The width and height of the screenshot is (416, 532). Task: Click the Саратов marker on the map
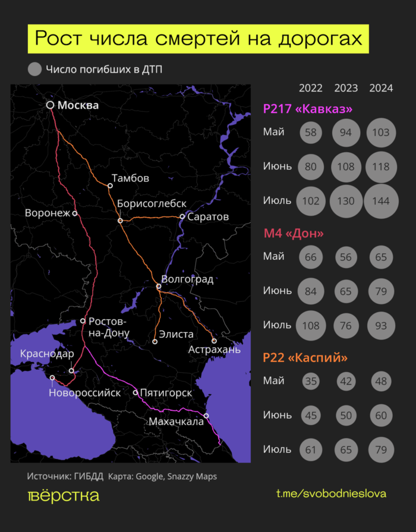[182, 217]
